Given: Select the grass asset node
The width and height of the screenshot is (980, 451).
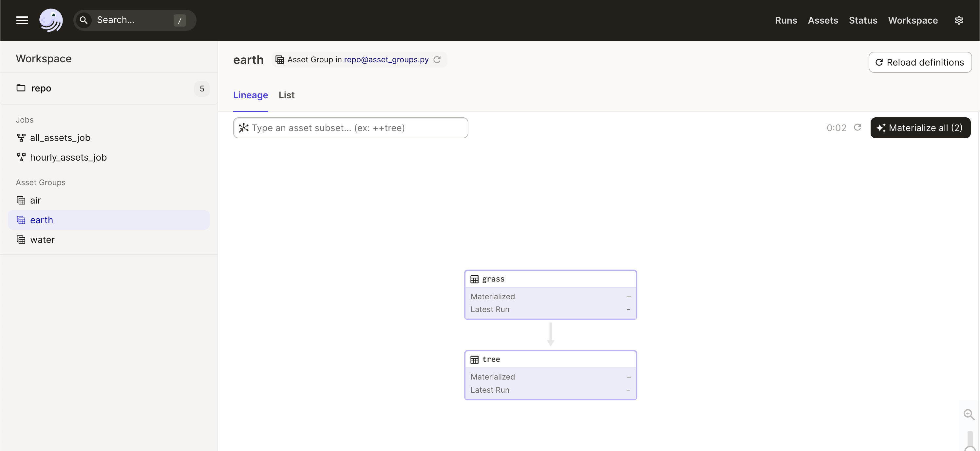Looking at the screenshot, I should pos(551,295).
